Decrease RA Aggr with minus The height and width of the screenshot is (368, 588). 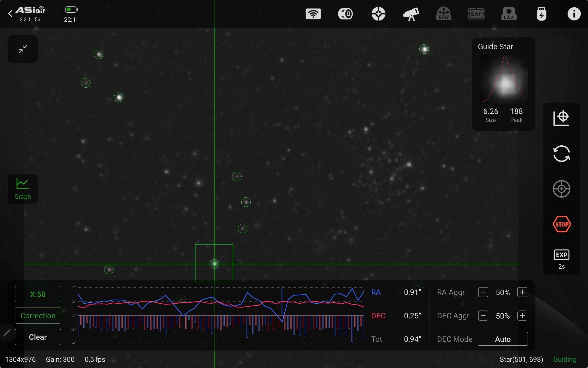[483, 292]
